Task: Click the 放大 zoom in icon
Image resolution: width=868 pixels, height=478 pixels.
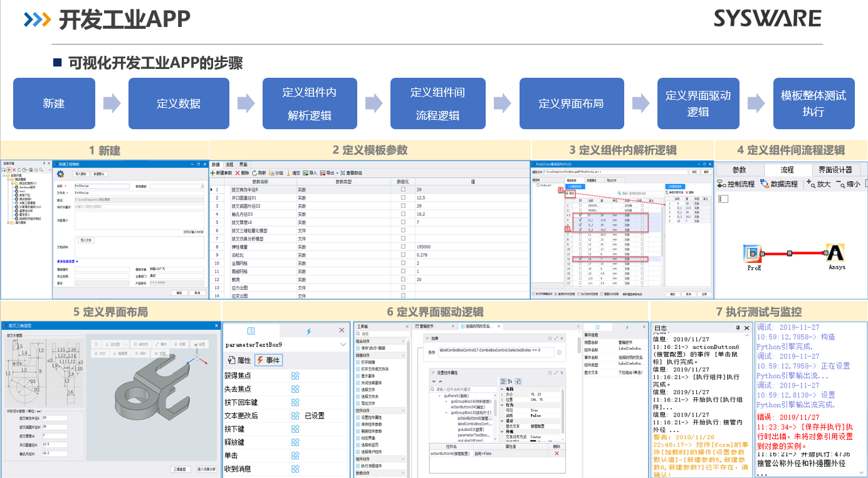Action: pyautogui.click(x=811, y=184)
